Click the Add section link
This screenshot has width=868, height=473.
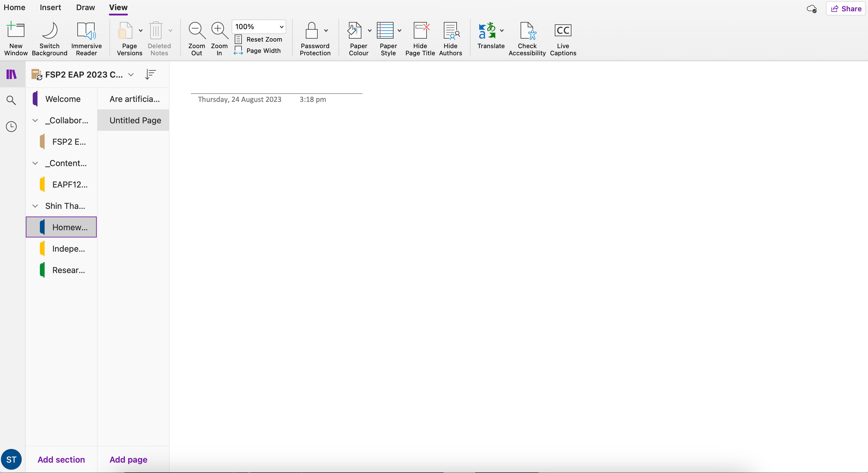click(x=61, y=460)
